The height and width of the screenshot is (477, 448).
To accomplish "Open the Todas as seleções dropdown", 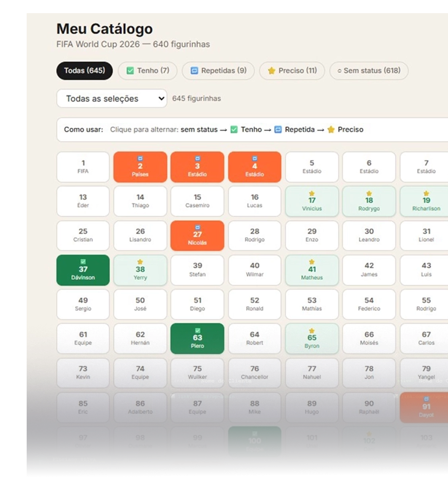I will [x=111, y=99].
